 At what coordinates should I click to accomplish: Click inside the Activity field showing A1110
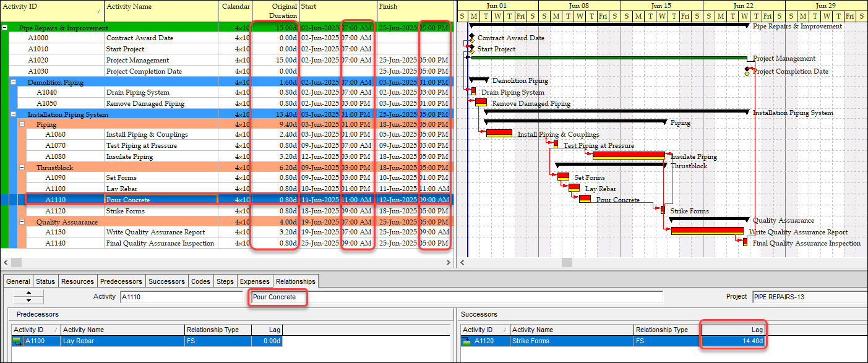click(186, 296)
